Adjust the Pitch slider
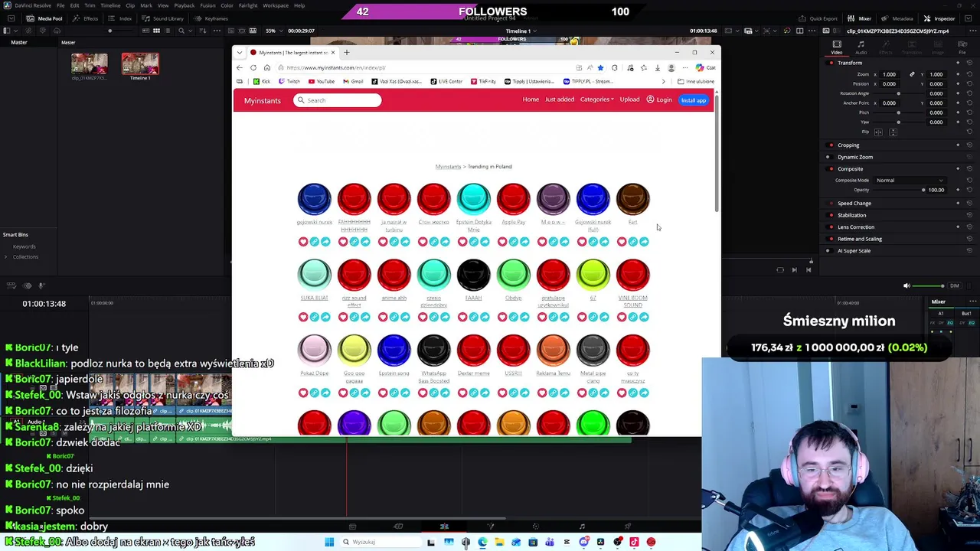 899,112
